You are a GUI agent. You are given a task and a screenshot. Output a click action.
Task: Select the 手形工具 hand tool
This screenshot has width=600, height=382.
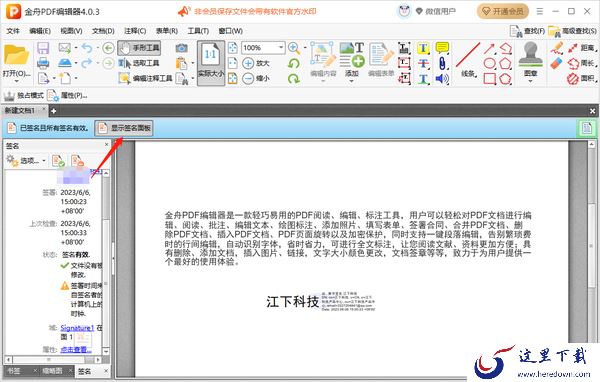click(139, 48)
